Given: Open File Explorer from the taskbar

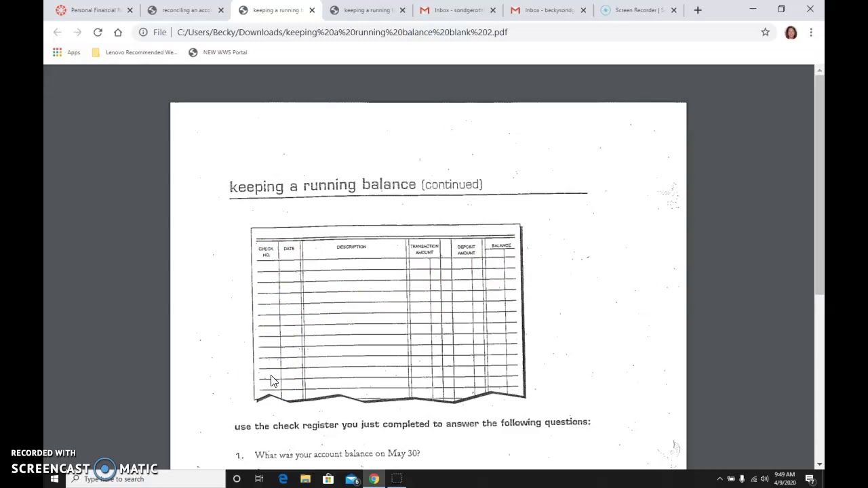Looking at the screenshot, I should (x=305, y=479).
